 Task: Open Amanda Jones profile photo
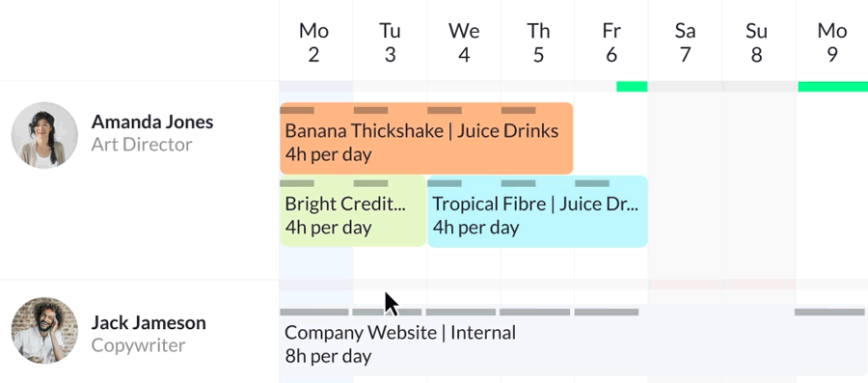pos(44,135)
